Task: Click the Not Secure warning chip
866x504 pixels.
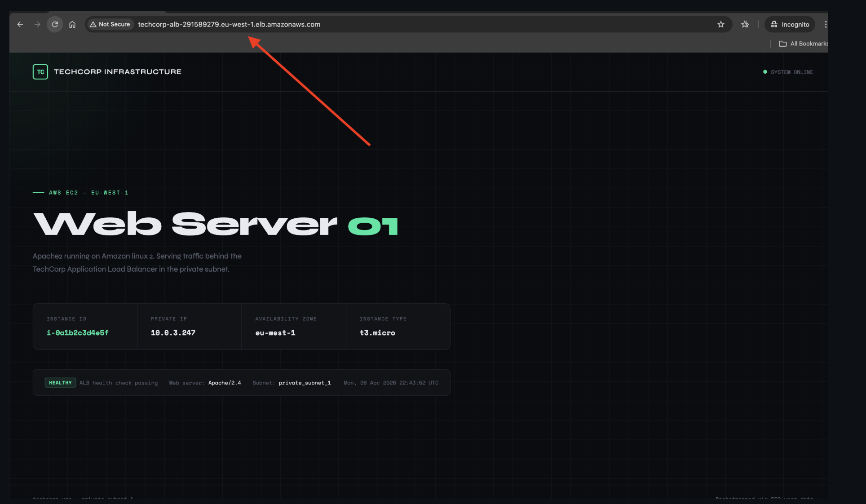Action: point(110,24)
